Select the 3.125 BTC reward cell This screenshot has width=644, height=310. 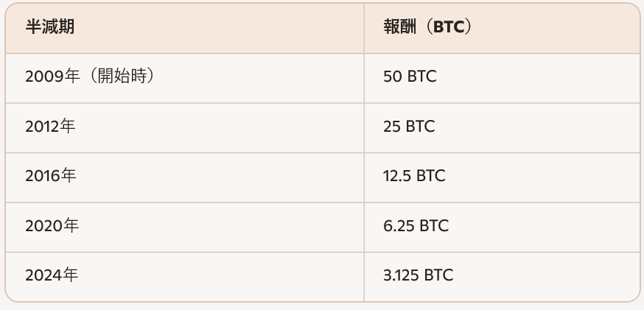click(418, 275)
